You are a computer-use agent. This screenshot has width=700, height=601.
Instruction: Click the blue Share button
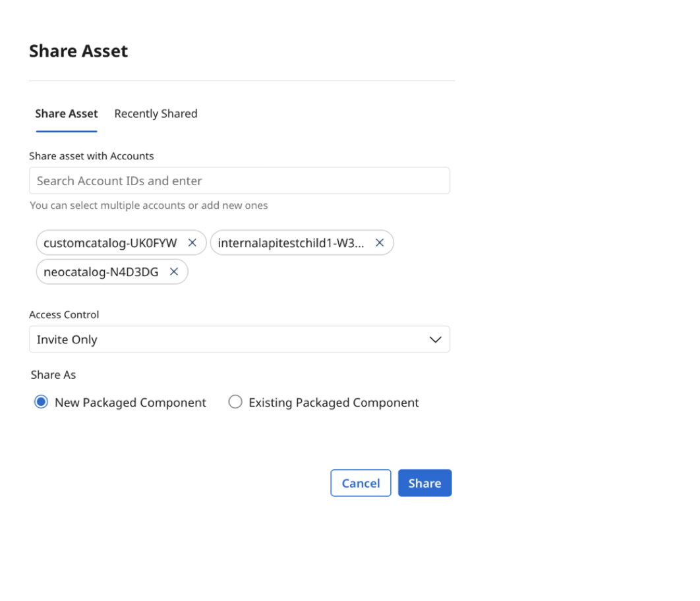[x=425, y=483]
